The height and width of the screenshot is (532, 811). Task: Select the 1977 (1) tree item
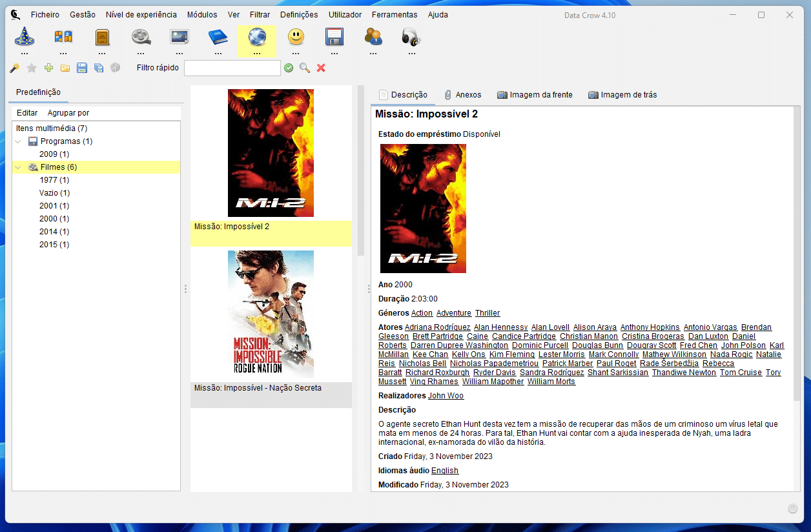coord(54,180)
